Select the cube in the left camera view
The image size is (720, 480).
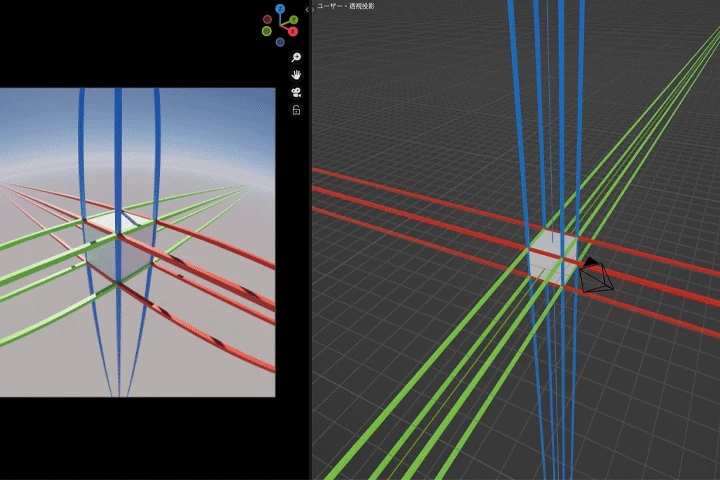118,246
